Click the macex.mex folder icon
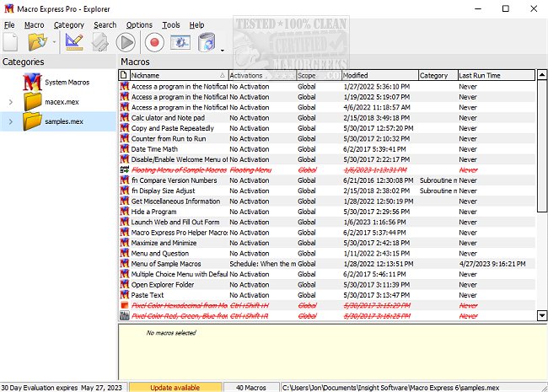The height and width of the screenshot is (392, 548). pos(33,102)
